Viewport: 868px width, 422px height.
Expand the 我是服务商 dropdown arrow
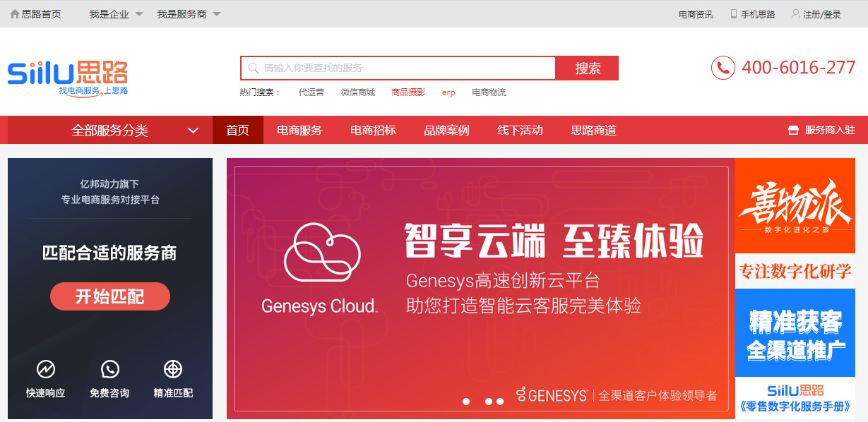pos(217,14)
